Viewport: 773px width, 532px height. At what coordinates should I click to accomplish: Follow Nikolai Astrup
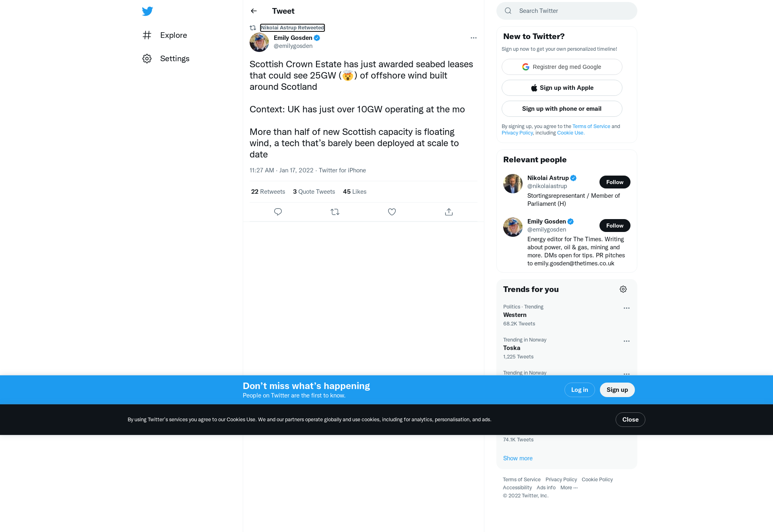[x=615, y=182]
